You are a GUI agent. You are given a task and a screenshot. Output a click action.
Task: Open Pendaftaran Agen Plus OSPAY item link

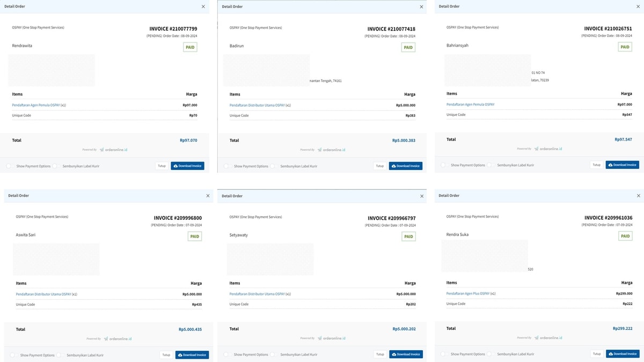[x=468, y=293]
